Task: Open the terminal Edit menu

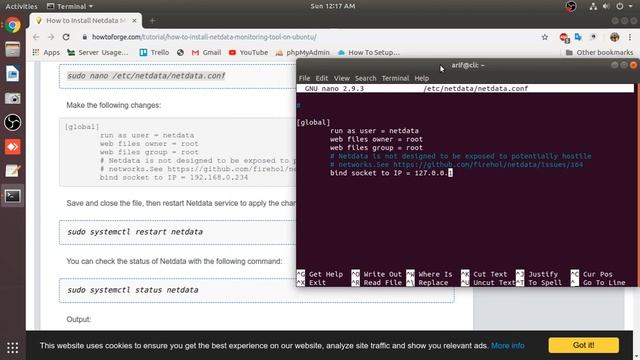Action: (322, 78)
